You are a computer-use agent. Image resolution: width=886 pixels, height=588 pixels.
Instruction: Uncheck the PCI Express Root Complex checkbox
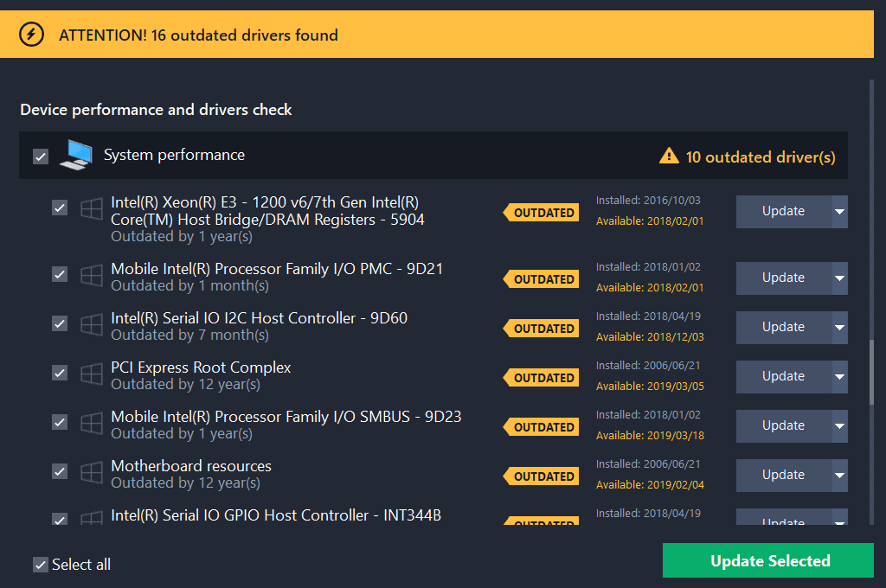click(60, 373)
